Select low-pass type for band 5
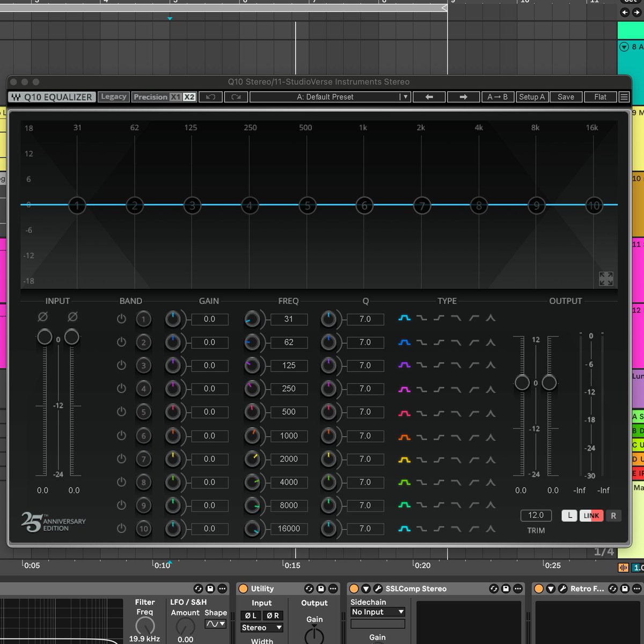The image size is (644, 644). click(456, 412)
